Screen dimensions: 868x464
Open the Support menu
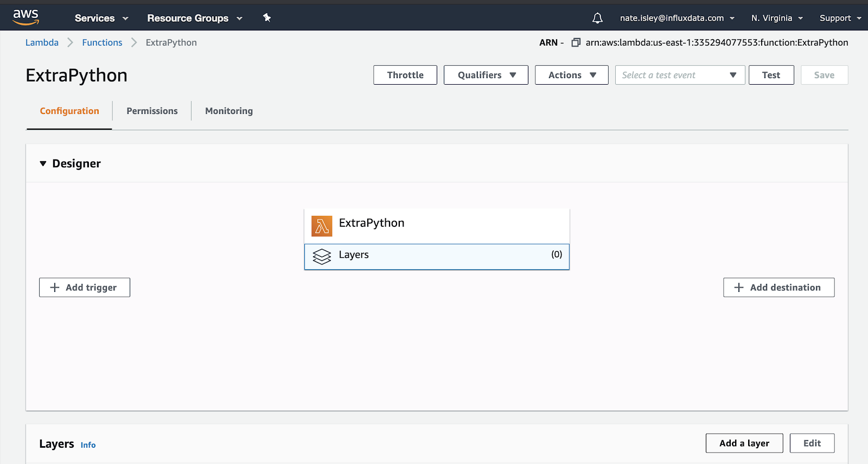click(840, 18)
